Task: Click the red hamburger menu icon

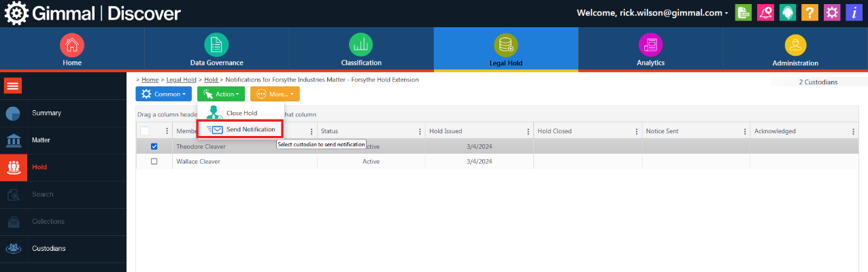Action: click(13, 86)
